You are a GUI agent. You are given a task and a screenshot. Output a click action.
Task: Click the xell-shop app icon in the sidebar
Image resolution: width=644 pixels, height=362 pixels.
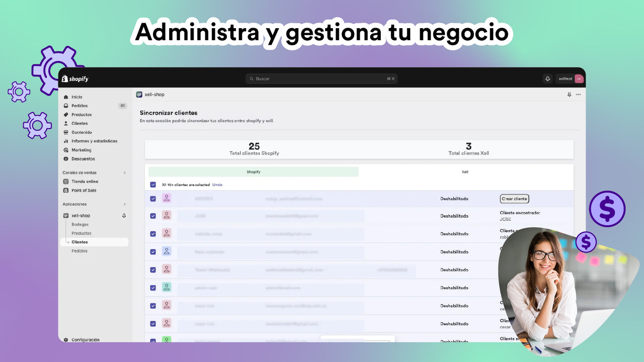tap(66, 216)
